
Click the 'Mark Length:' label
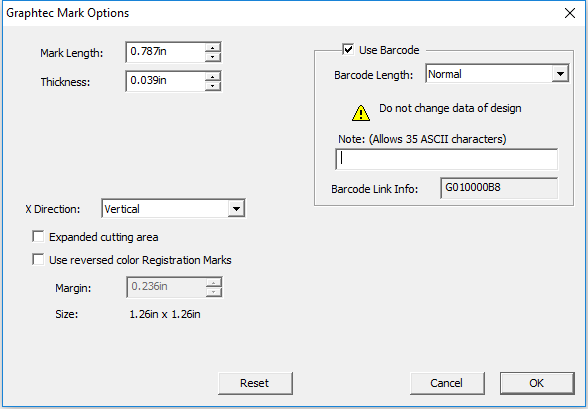(x=72, y=53)
